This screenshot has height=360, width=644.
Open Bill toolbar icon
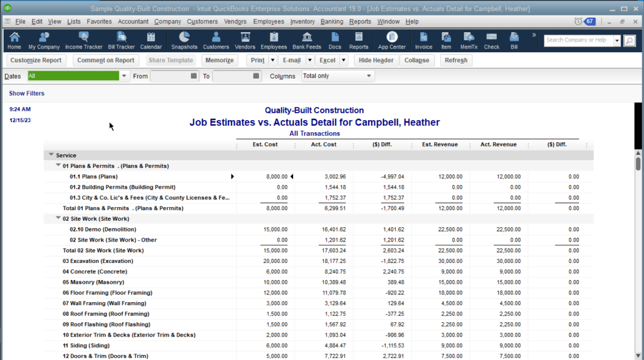pyautogui.click(x=514, y=41)
